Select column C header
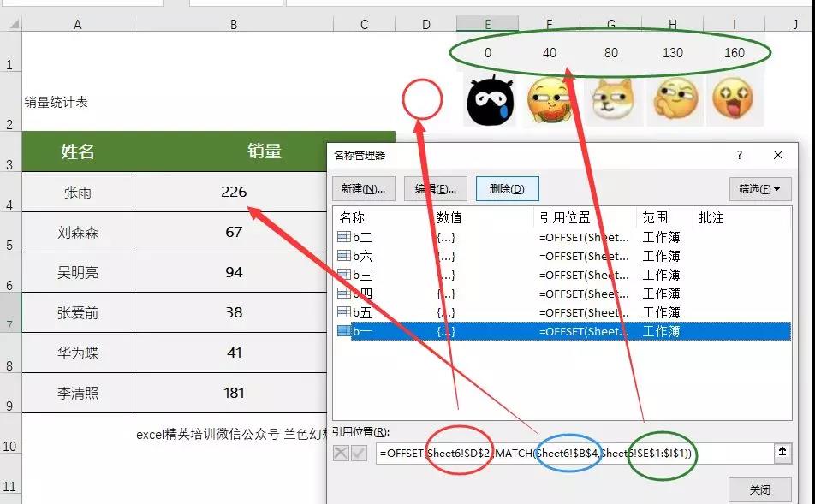Viewport: 815px width, 504px height. [365, 24]
